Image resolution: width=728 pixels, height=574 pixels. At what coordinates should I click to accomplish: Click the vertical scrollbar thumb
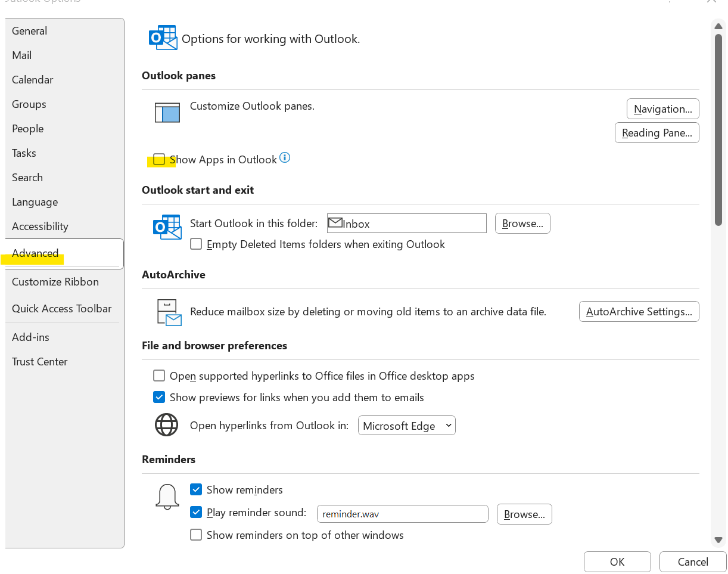point(718,129)
